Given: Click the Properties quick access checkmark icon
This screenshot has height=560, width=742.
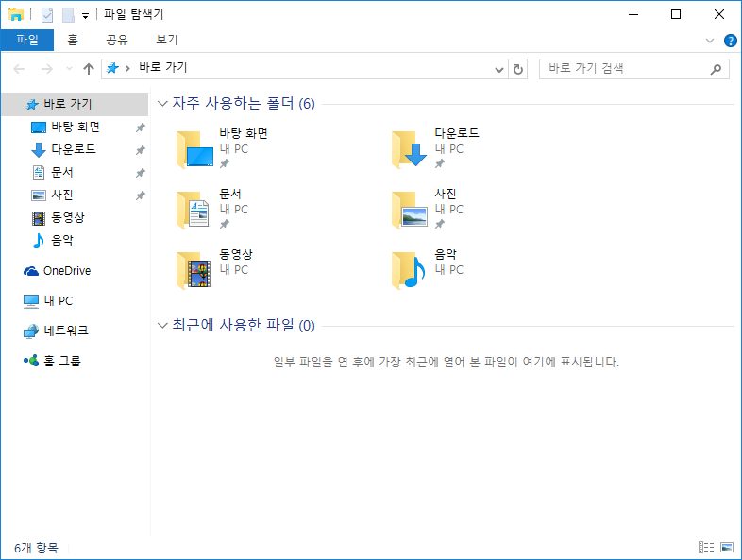Looking at the screenshot, I should click(x=47, y=15).
